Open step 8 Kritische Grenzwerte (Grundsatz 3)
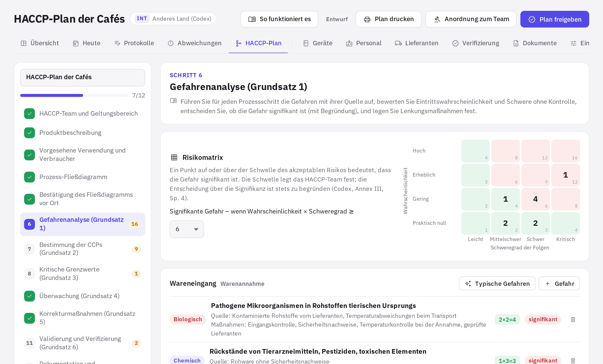 click(x=83, y=273)
